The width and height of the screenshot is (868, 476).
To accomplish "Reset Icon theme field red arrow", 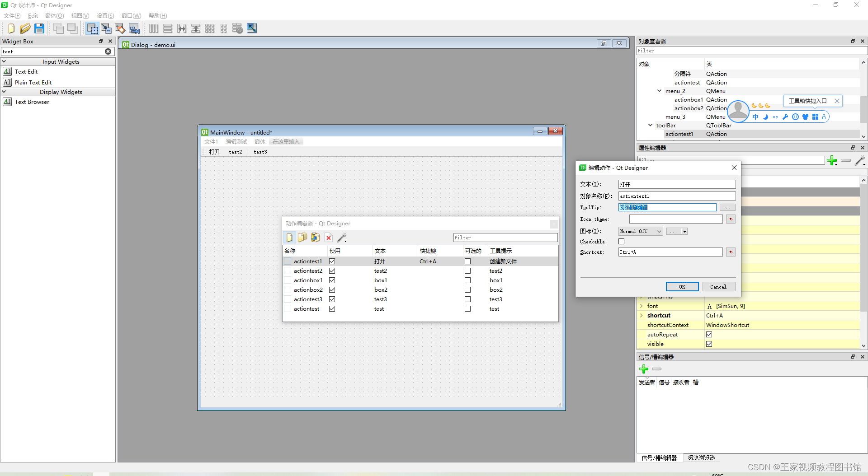I will pyautogui.click(x=731, y=219).
